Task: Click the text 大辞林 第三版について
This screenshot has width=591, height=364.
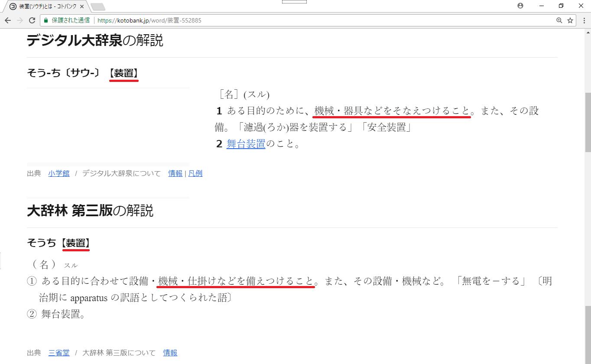Action: click(119, 353)
